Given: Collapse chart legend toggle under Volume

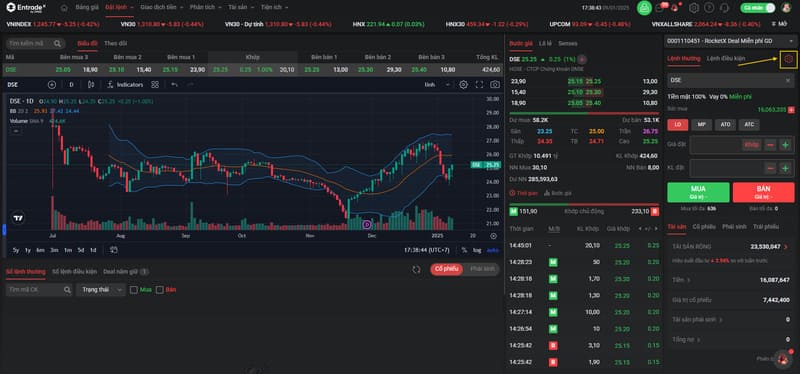Looking at the screenshot, I should coord(16,131).
